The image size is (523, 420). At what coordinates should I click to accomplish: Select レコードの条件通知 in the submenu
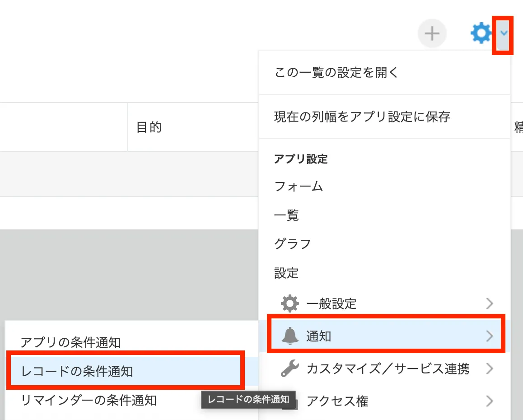click(x=77, y=371)
